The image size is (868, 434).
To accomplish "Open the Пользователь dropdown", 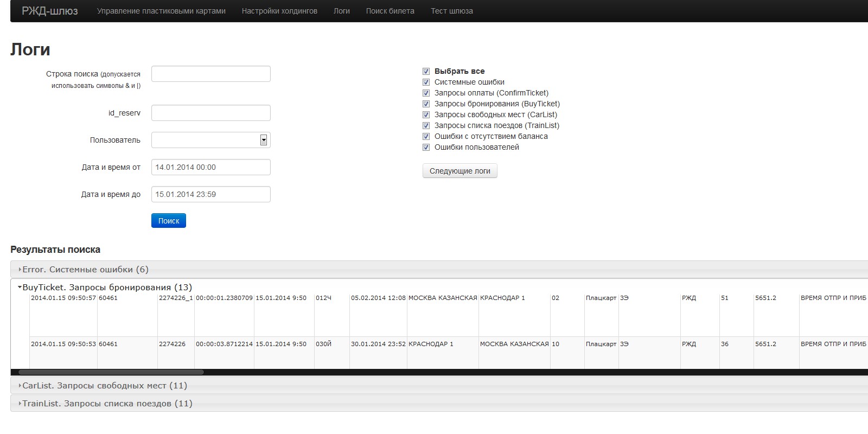I will pyautogui.click(x=211, y=140).
